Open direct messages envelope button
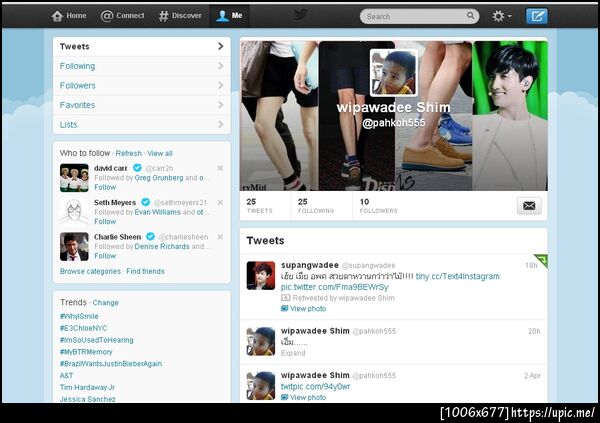The height and width of the screenshot is (423, 600). tap(529, 206)
